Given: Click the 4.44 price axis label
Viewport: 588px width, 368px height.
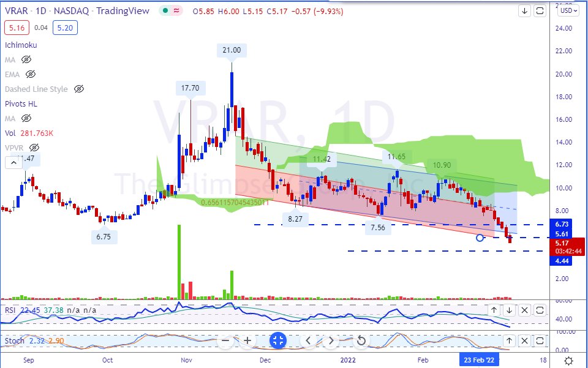Looking at the screenshot, I should [x=562, y=261].
